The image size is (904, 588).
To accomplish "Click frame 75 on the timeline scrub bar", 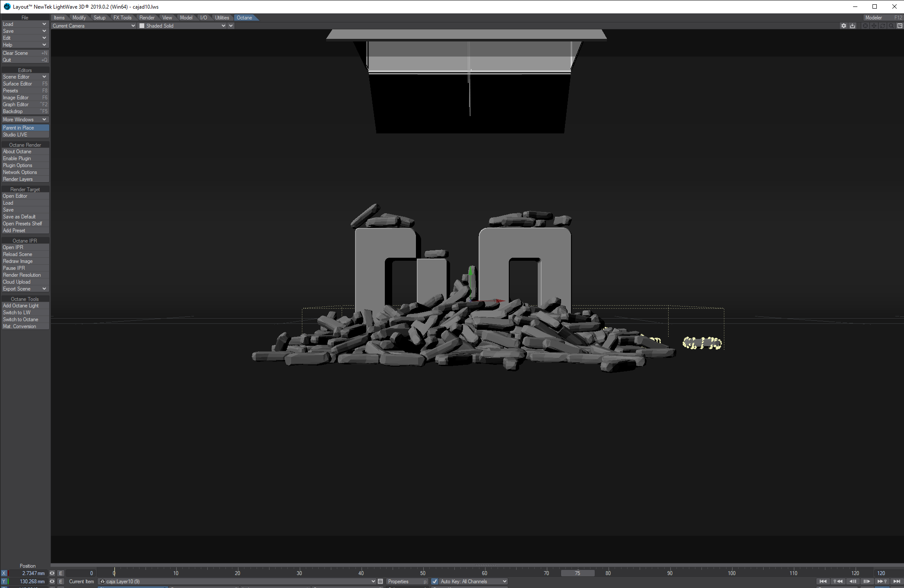I will click(x=577, y=573).
